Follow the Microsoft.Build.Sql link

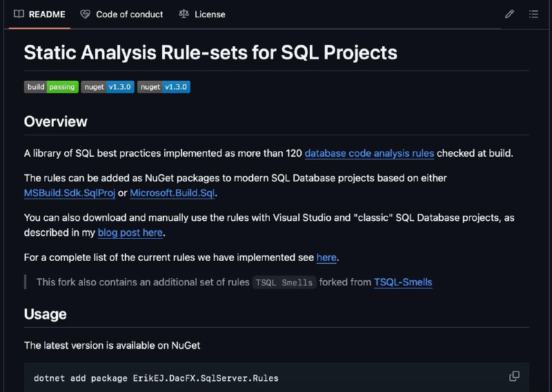pyautogui.click(x=172, y=193)
